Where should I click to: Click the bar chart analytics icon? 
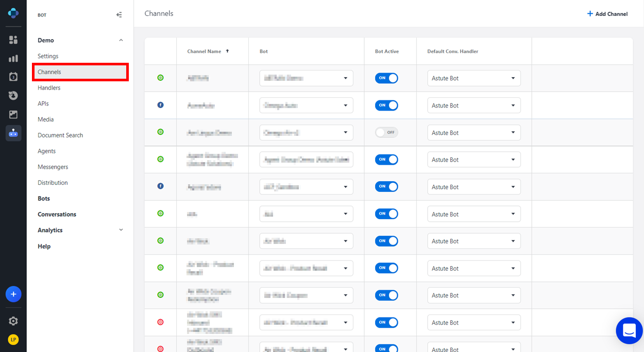(13, 58)
